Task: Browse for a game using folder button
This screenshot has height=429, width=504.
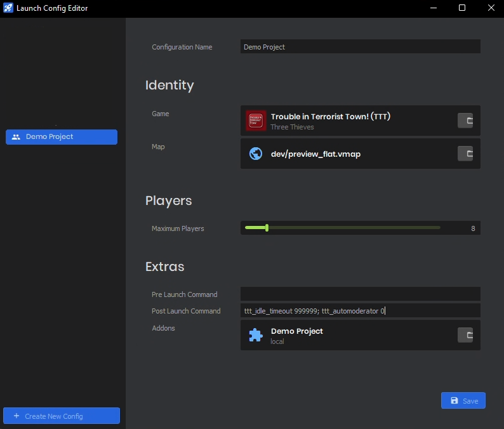Action: [x=465, y=121]
